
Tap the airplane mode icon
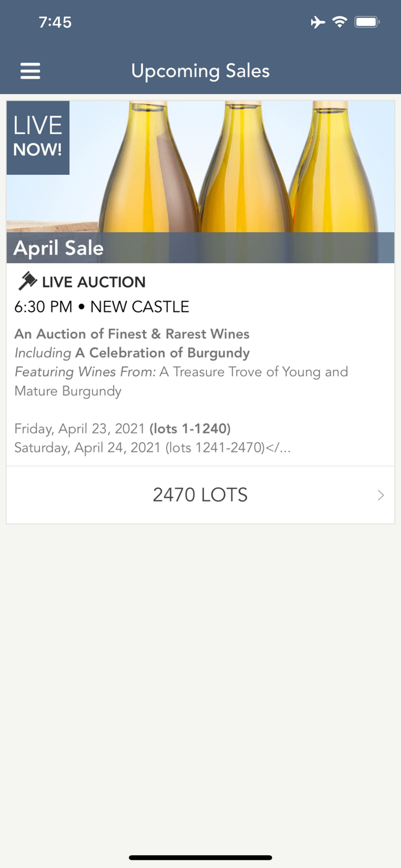tap(318, 21)
